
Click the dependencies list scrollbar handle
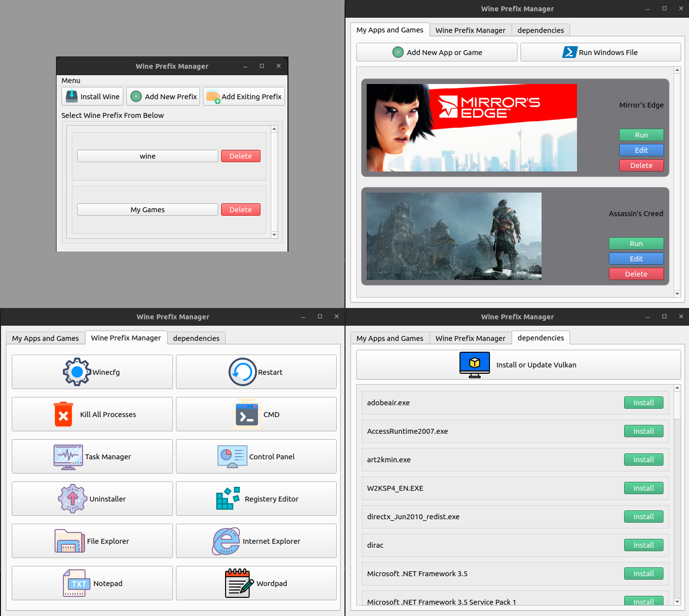pyautogui.click(x=677, y=405)
